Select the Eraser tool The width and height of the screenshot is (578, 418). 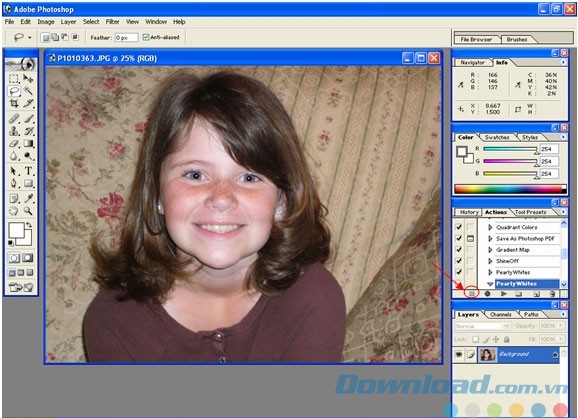(x=14, y=143)
